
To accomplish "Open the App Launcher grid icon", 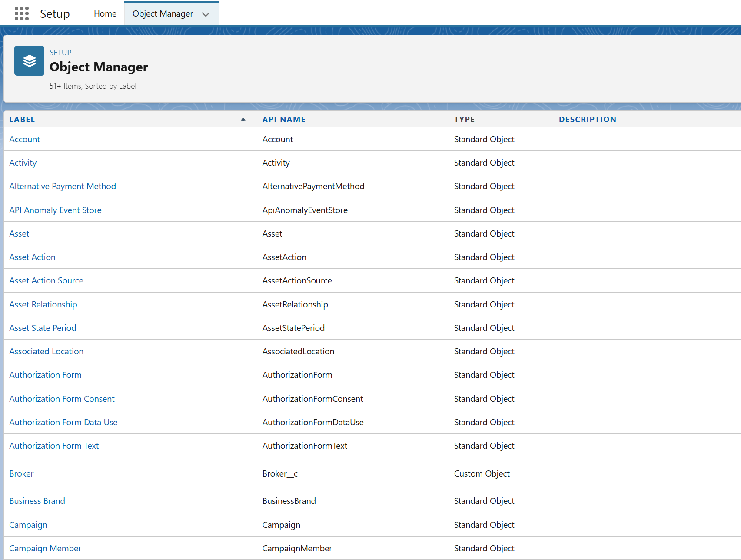I will coord(22,13).
